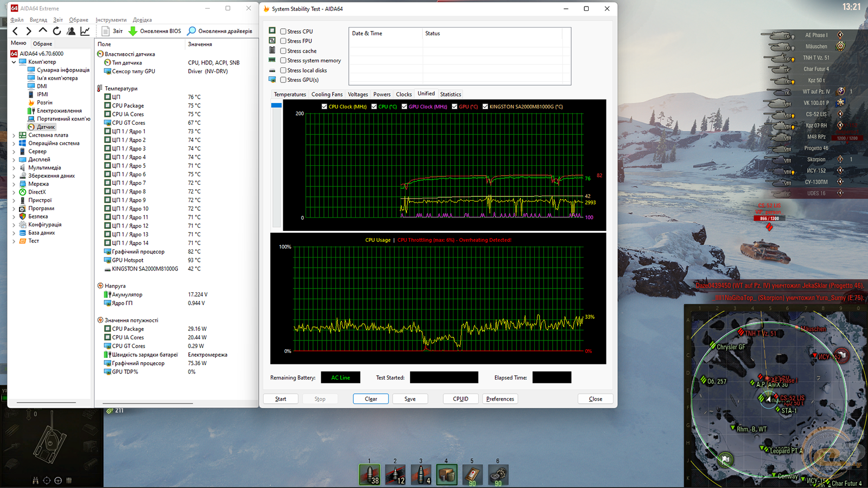The height and width of the screenshot is (488, 868).
Task: Click the Clear button
Action: (371, 399)
